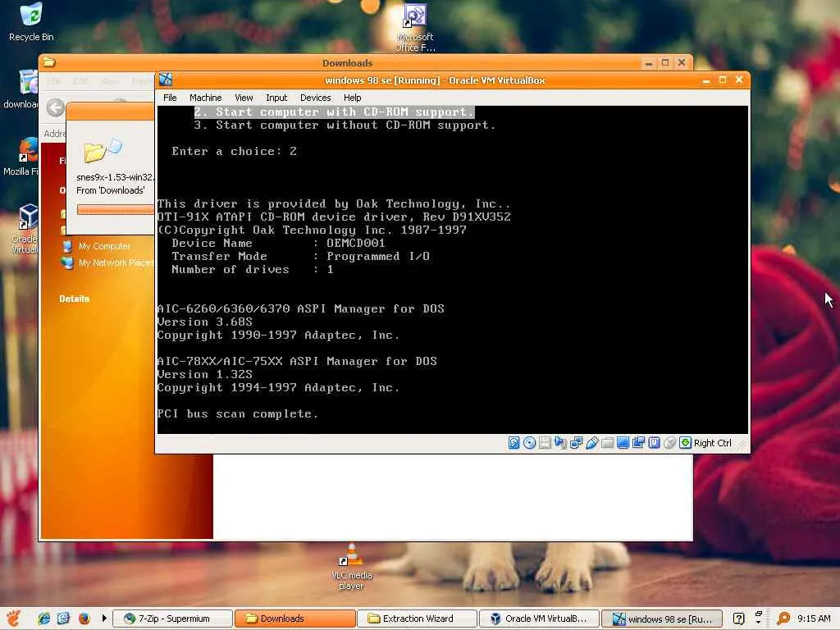
Task: Click the Oracle VirtualBox desktop shortcut
Action: point(25,228)
